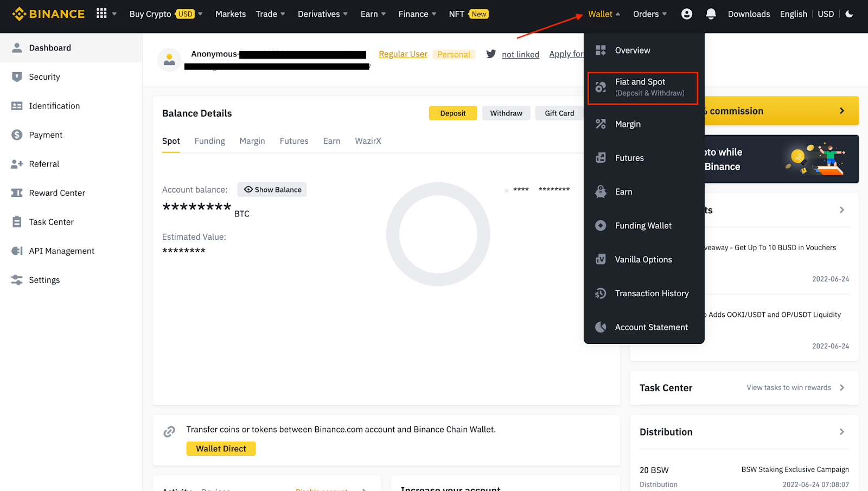The width and height of the screenshot is (868, 491).
Task: Click the Account Statement pie icon
Action: pos(601,327)
